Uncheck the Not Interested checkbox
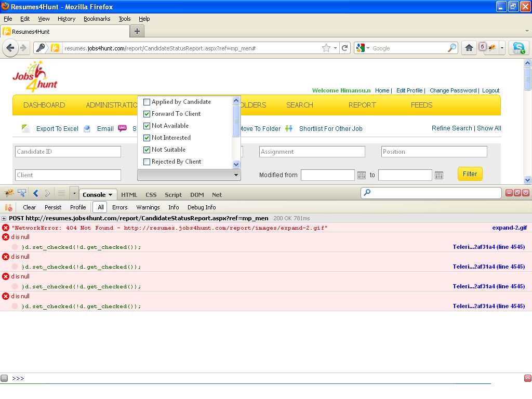This screenshot has height=399, width=532. [147, 138]
